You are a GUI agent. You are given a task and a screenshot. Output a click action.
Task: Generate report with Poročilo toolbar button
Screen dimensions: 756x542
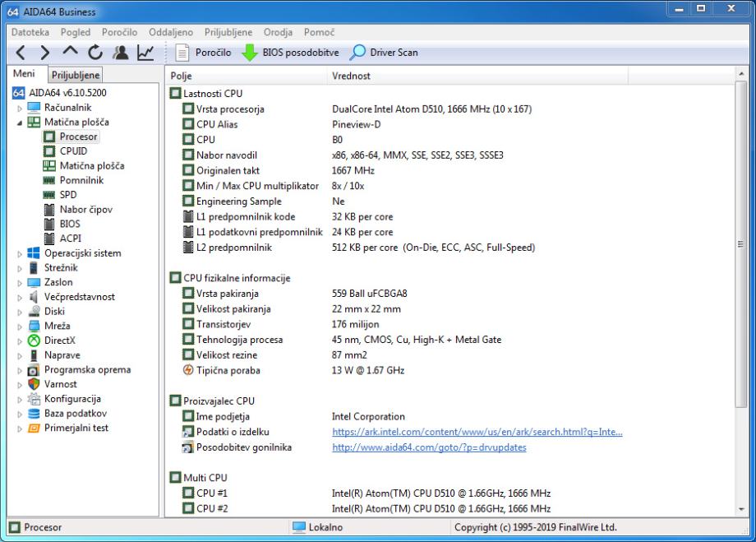206,53
